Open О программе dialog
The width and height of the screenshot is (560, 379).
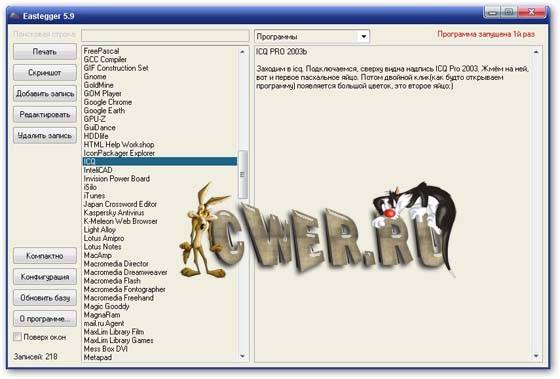(45, 319)
